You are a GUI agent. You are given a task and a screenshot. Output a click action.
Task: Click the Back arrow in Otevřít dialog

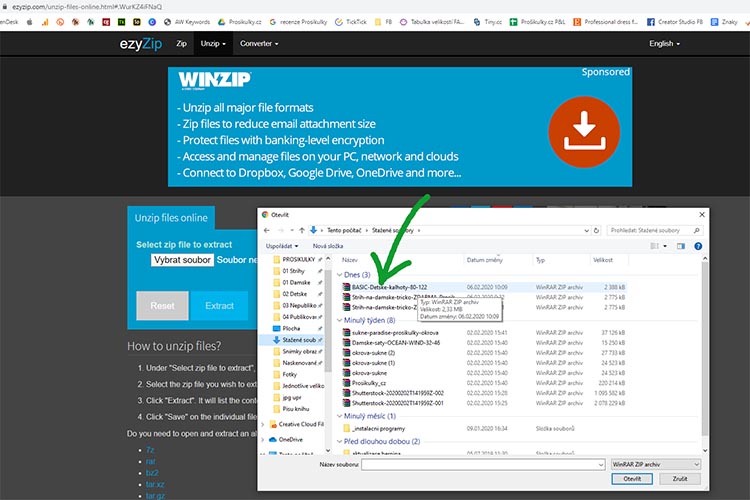267,231
